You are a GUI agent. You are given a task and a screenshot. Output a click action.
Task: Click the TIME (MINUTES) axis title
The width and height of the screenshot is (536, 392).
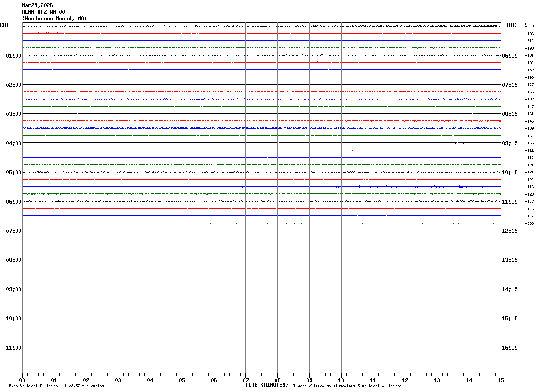(x=267, y=385)
